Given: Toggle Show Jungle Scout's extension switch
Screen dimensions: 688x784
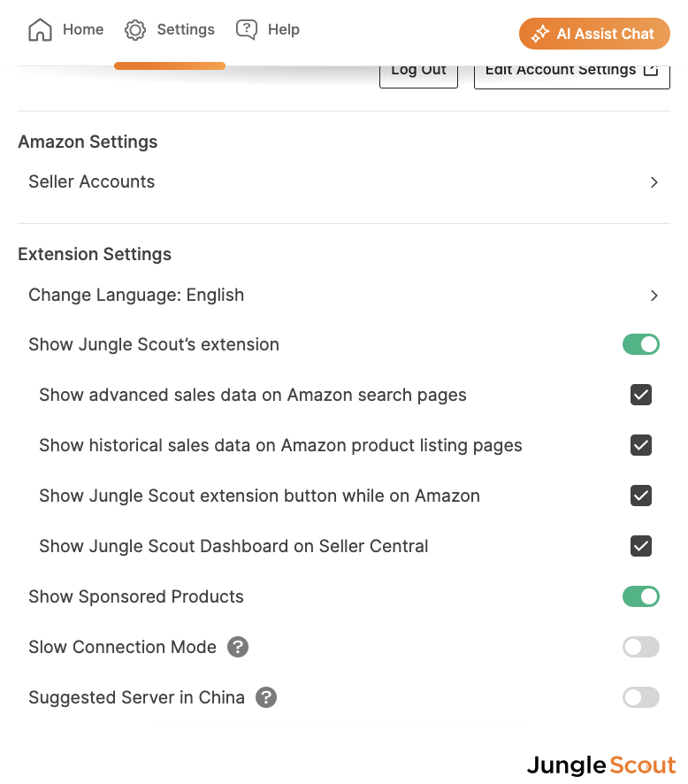Looking at the screenshot, I should click(641, 344).
